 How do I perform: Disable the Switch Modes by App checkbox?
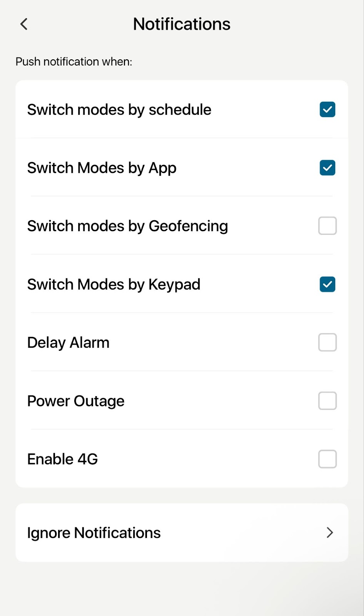pos(327,168)
